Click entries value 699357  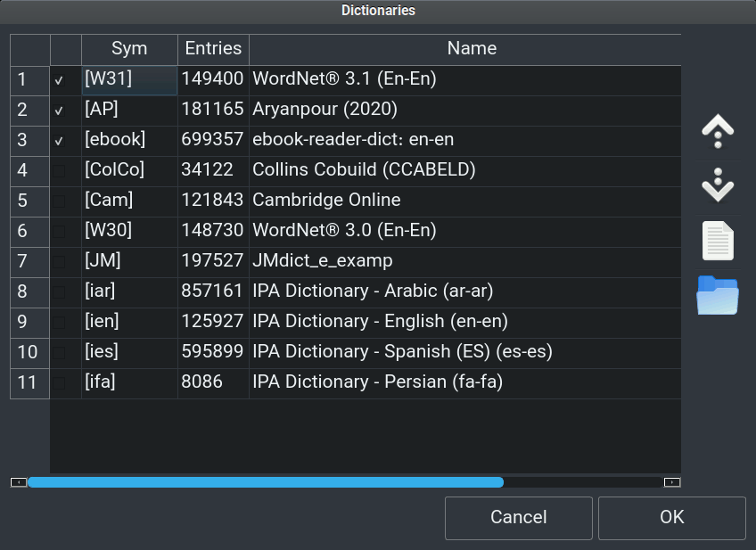[213, 141]
